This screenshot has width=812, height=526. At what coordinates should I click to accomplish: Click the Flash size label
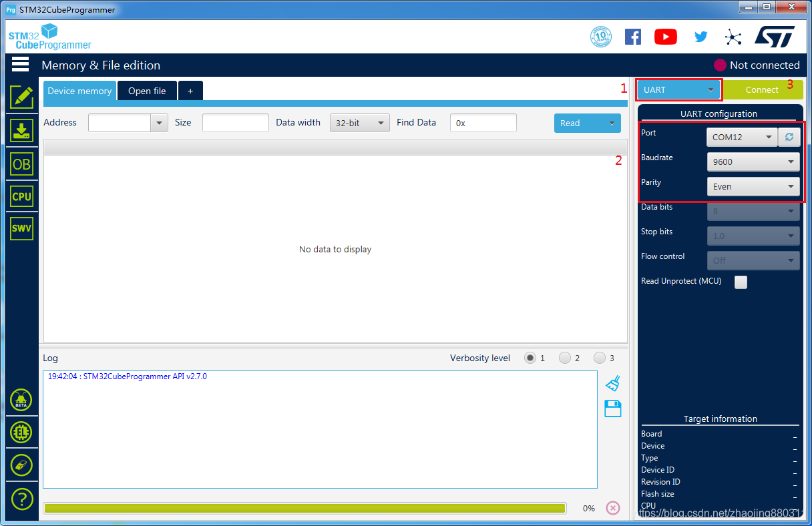click(658, 494)
